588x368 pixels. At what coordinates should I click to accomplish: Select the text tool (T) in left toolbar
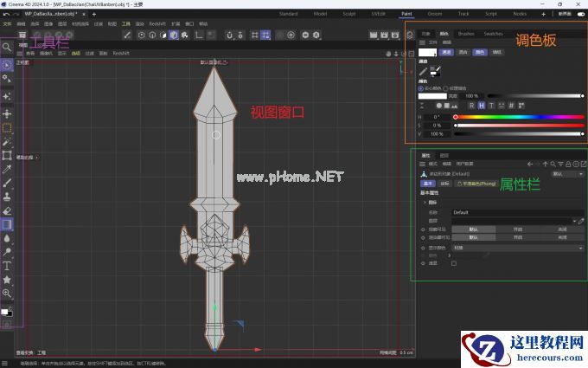click(7, 266)
